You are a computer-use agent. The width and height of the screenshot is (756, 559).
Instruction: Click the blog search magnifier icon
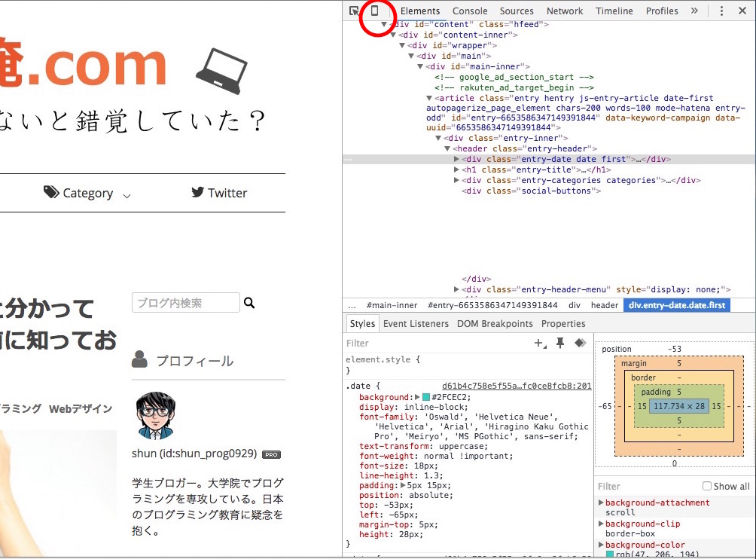248,302
